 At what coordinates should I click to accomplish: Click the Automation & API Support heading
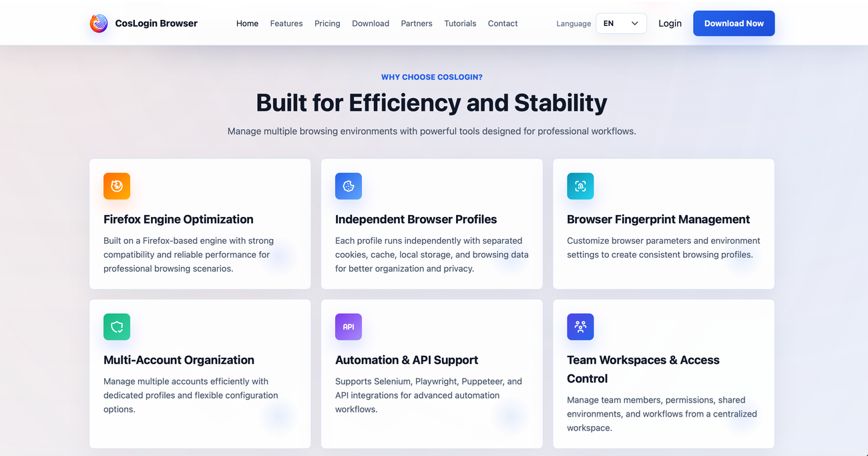407,360
